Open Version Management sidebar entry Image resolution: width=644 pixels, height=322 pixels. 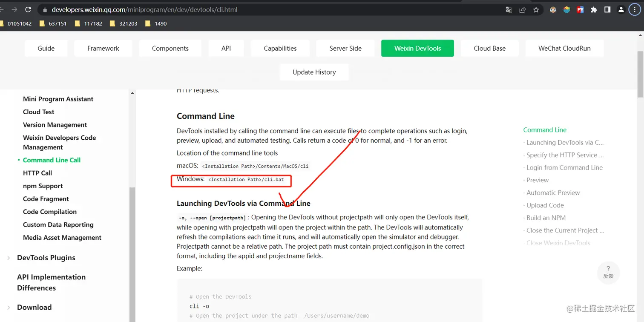pos(55,125)
